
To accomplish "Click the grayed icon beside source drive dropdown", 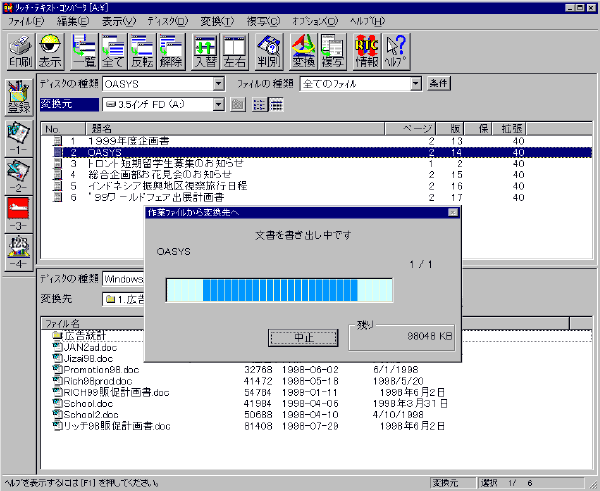I will click(238, 105).
